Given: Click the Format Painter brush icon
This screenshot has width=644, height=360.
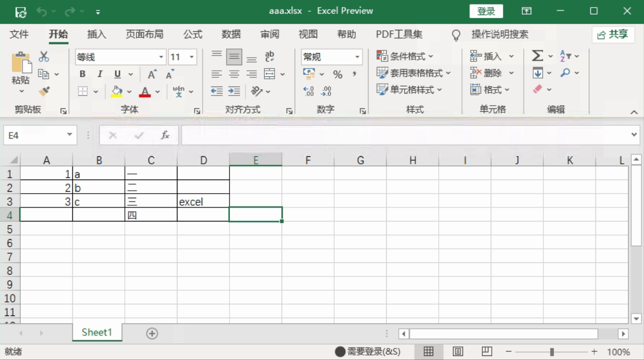Looking at the screenshot, I should point(44,91).
